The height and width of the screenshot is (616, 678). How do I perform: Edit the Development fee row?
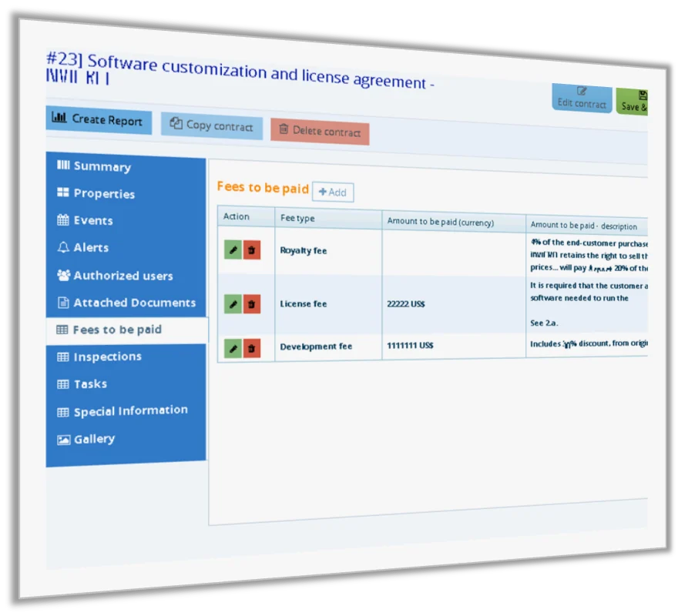point(233,348)
